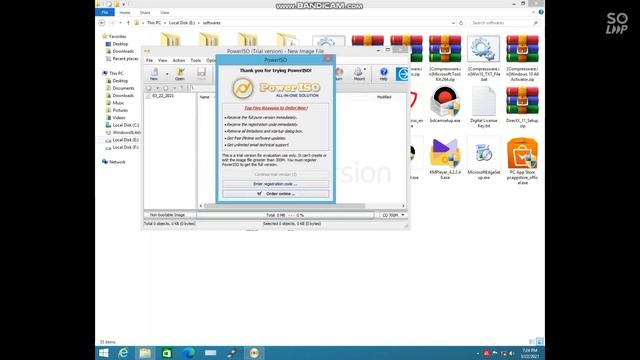This screenshot has height=360, width=640.
Task: Open the File menu in PowerISO
Action: (x=149, y=60)
